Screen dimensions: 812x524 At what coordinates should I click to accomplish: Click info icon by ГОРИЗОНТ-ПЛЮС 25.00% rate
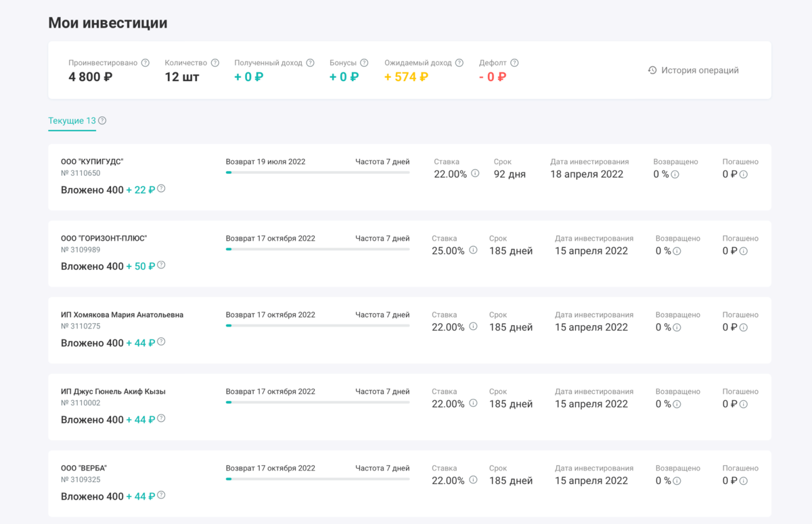(x=473, y=250)
